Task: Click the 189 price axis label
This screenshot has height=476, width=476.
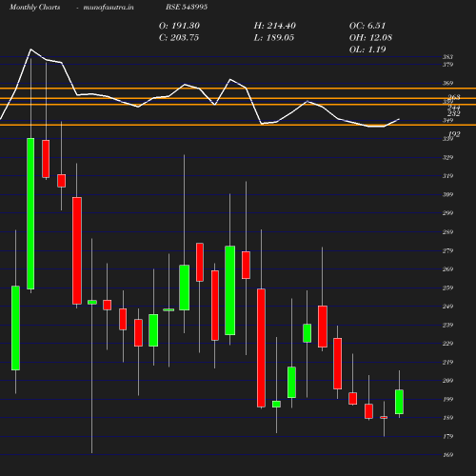Action: [447, 418]
